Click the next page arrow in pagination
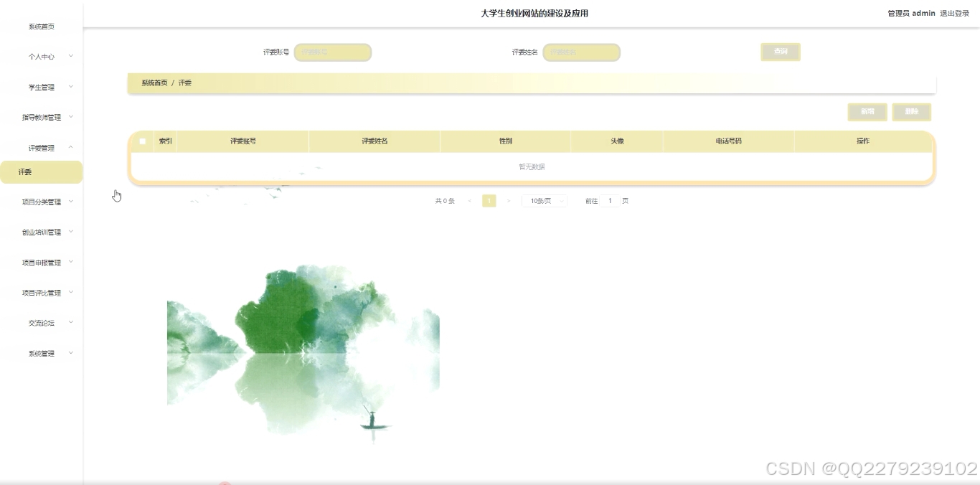Viewport: 980px width, 485px height. click(x=509, y=201)
